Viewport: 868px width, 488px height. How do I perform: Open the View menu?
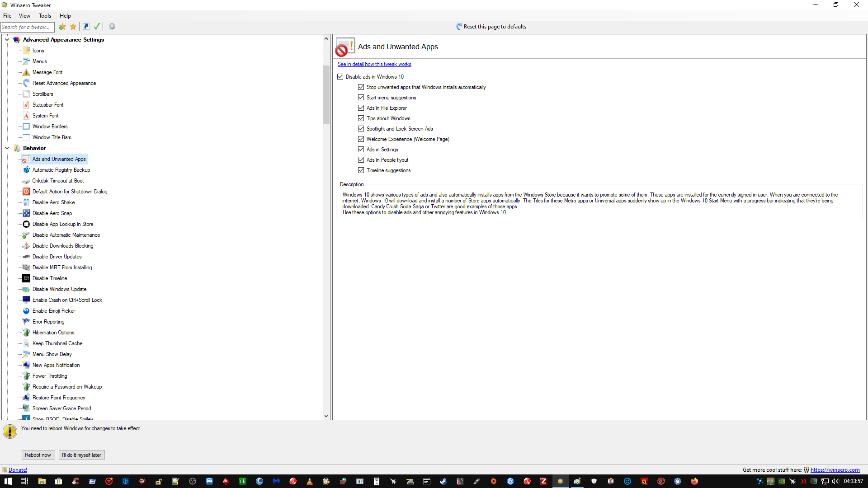24,16
